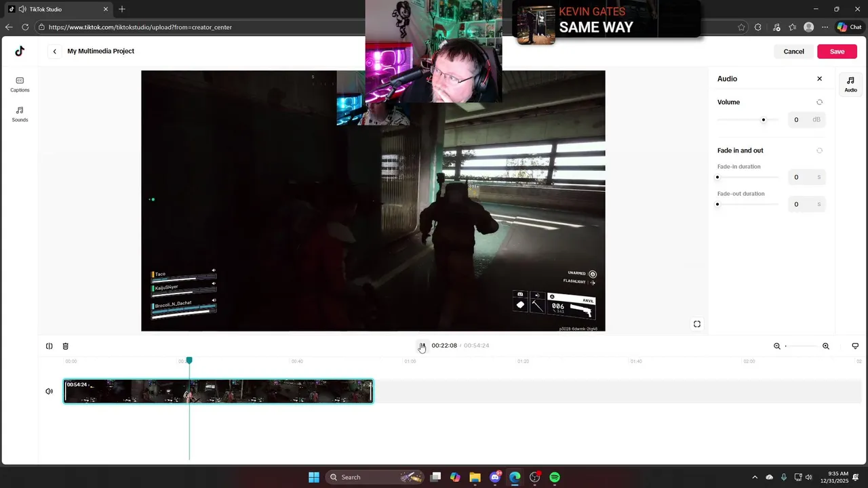Open a new browser tab
868x488 pixels.
(x=122, y=9)
